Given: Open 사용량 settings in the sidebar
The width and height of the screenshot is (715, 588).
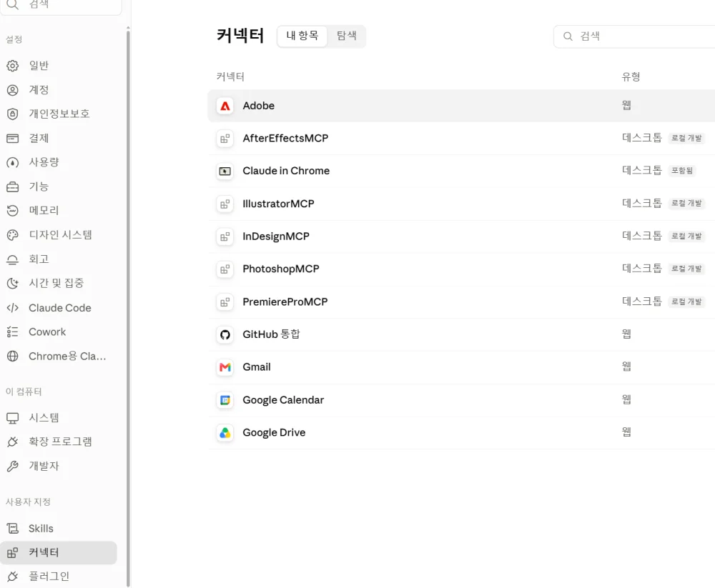Looking at the screenshot, I should coord(59,162).
